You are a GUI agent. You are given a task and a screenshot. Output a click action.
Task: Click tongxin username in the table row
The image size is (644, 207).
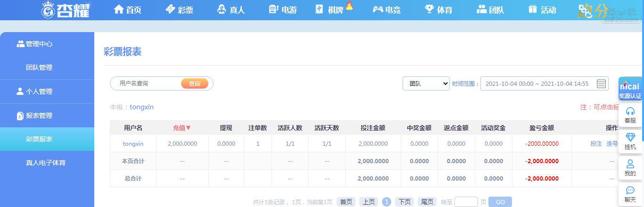(133, 144)
